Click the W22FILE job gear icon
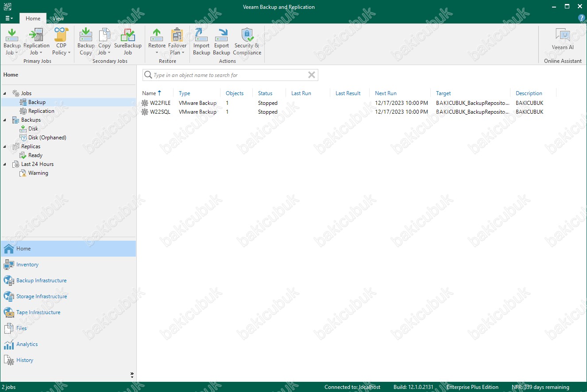The width and height of the screenshot is (587, 392). point(145,103)
